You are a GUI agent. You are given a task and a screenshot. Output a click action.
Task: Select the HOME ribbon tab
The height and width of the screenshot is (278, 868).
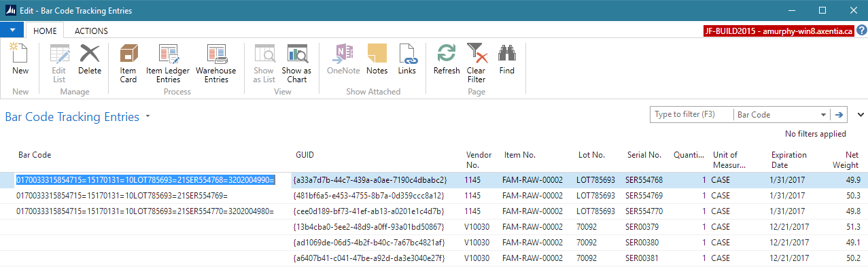[45, 31]
